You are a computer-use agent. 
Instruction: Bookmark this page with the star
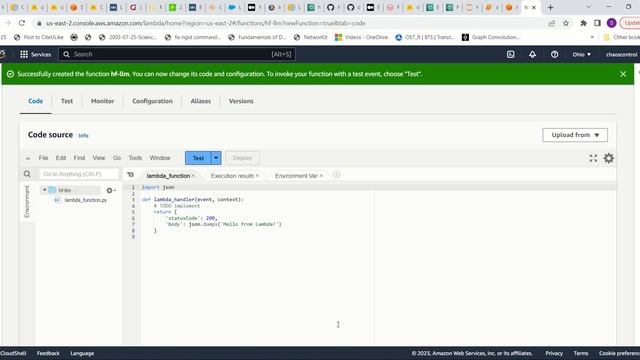click(566, 23)
